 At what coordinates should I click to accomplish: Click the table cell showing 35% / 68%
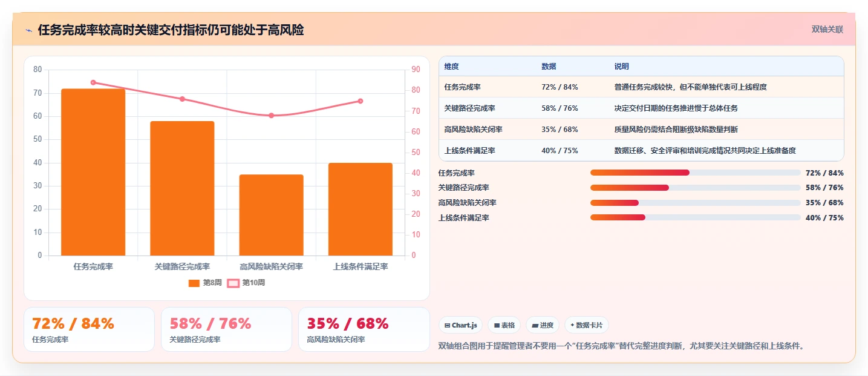click(560, 130)
